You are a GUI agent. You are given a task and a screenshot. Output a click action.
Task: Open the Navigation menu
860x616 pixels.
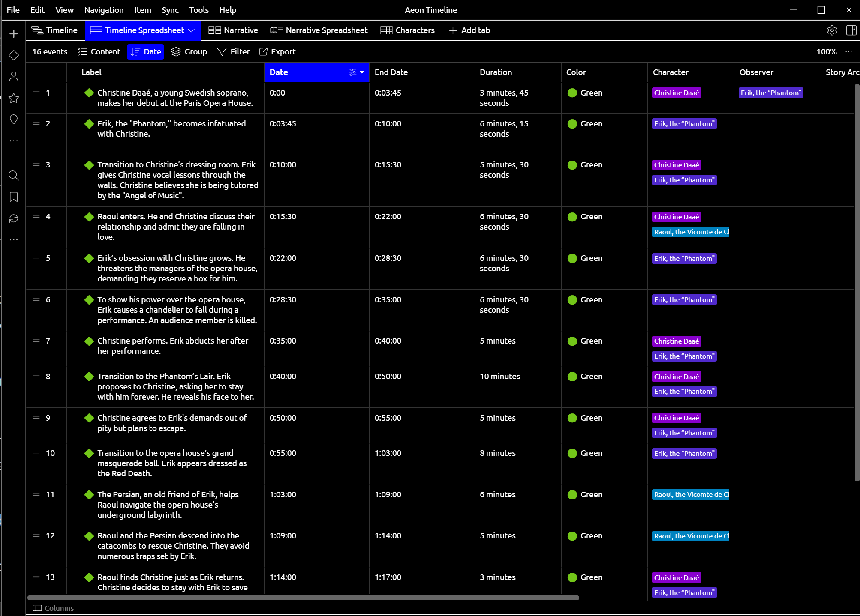(x=104, y=10)
